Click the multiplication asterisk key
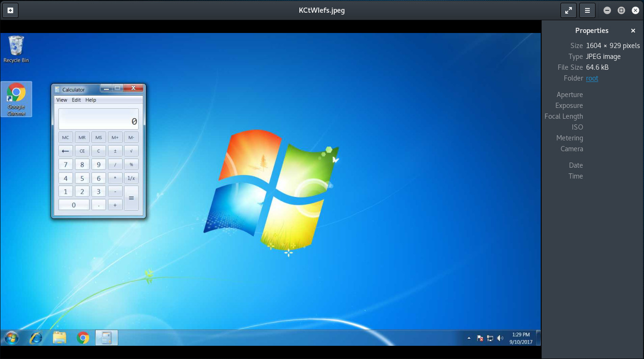Viewport: 644px width, 359px height. [x=115, y=178]
